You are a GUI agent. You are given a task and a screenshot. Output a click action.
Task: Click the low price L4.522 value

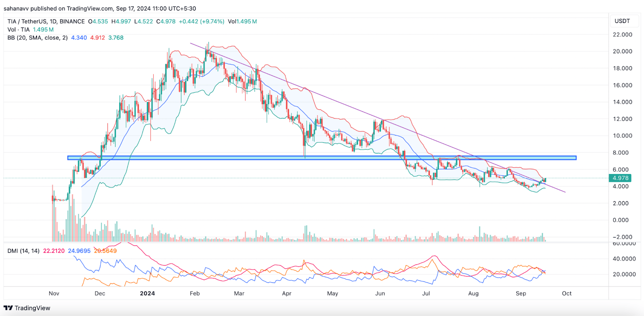[x=144, y=21]
